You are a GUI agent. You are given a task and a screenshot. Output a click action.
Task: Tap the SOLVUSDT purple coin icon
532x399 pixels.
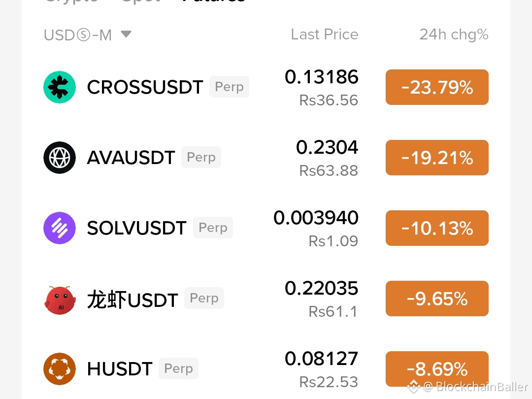[60, 228]
